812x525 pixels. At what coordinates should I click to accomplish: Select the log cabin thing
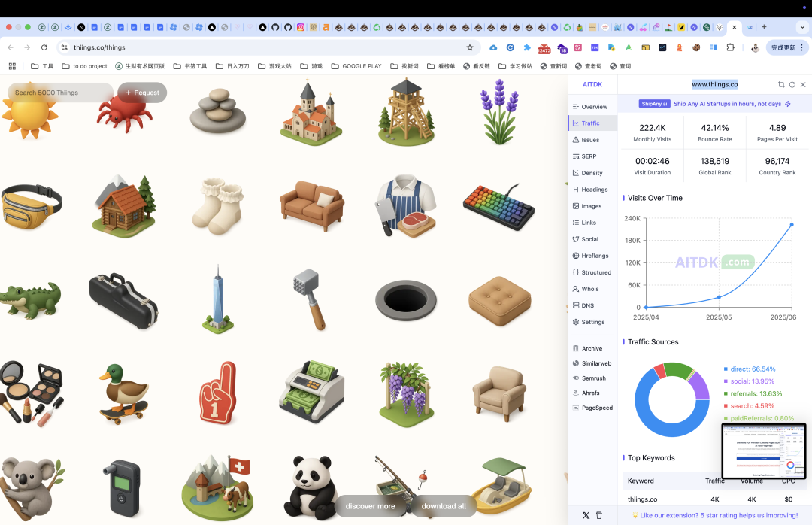click(124, 206)
